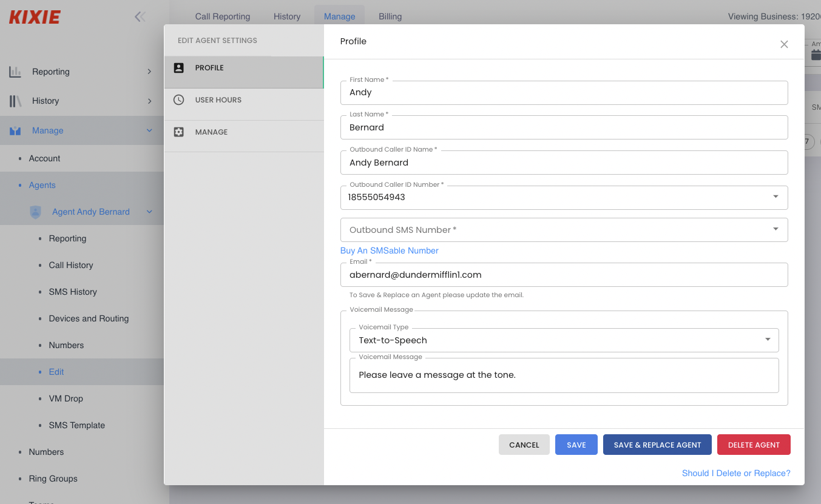Open Call History sidebar item
This screenshot has width=821, height=504.
point(71,265)
